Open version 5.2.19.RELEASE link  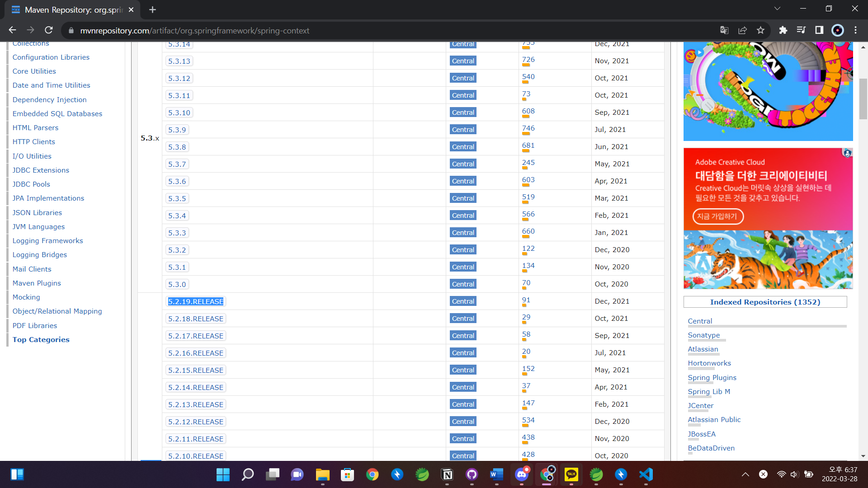tap(196, 302)
